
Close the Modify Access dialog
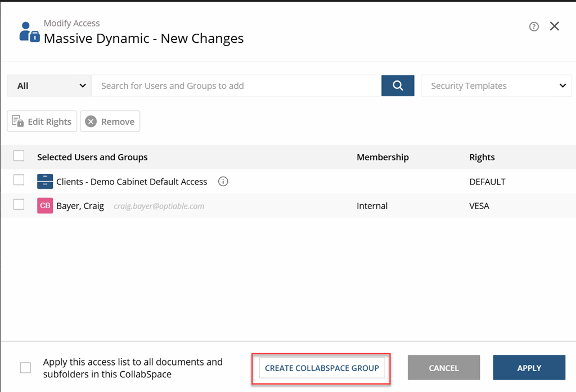(554, 26)
